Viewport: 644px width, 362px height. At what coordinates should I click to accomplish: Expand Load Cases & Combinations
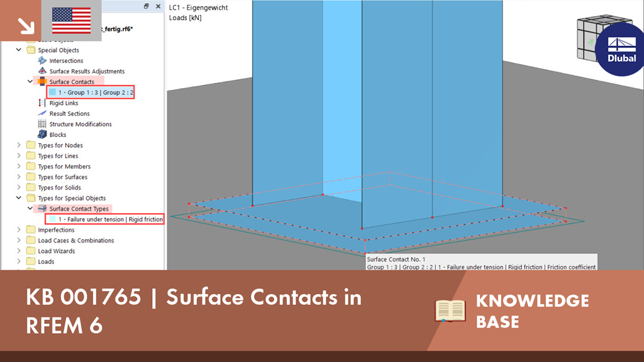(18, 240)
